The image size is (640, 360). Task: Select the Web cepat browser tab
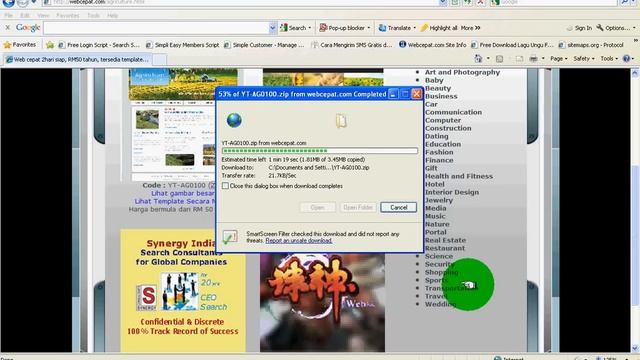pyautogui.click(x=77, y=60)
